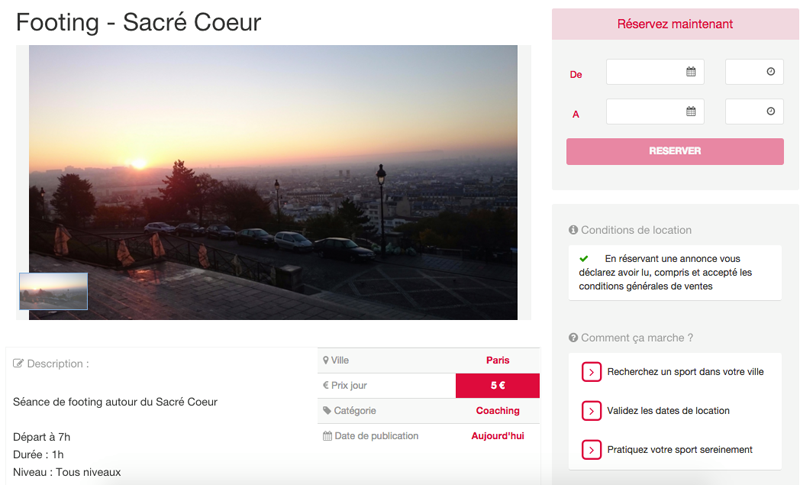Image resolution: width=800 pixels, height=485 pixels.
Task: Click the text Niveau : Tous niveaux
Action: tap(67, 472)
